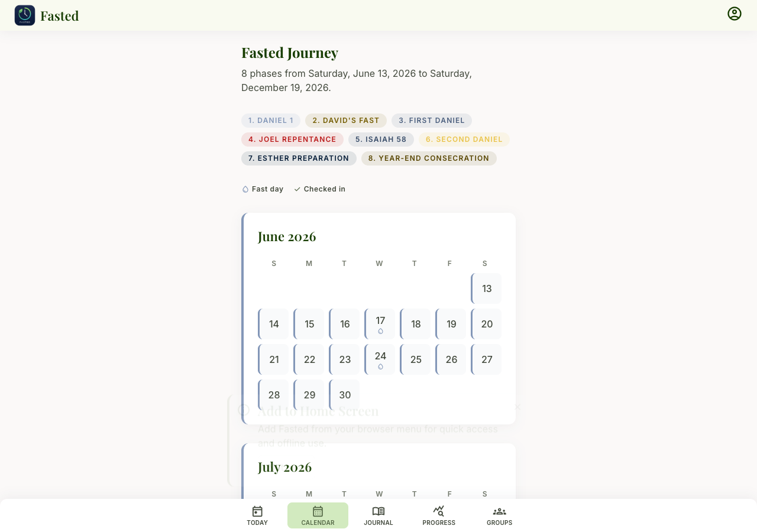Open June 17 fast day cell

pyautogui.click(x=380, y=324)
